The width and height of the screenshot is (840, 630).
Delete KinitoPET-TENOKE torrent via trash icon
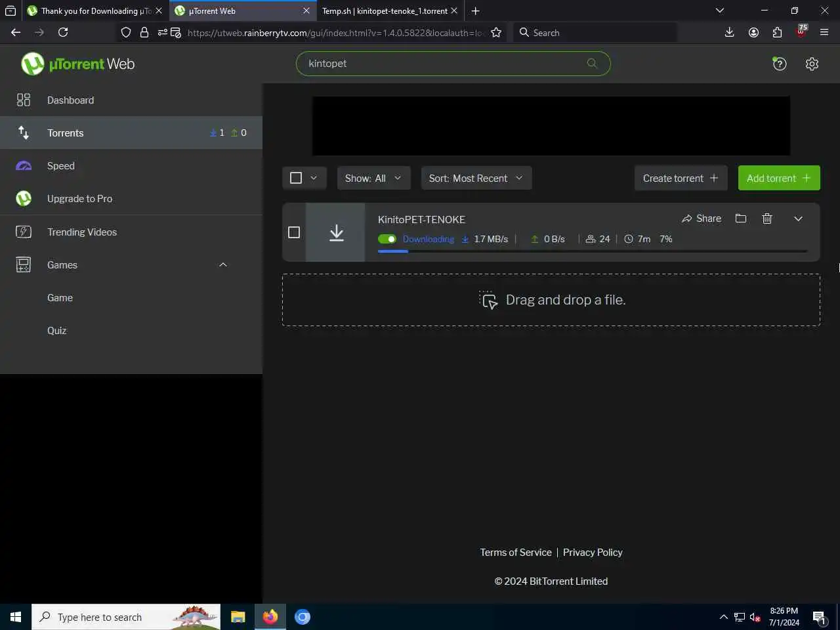point(767,219)
